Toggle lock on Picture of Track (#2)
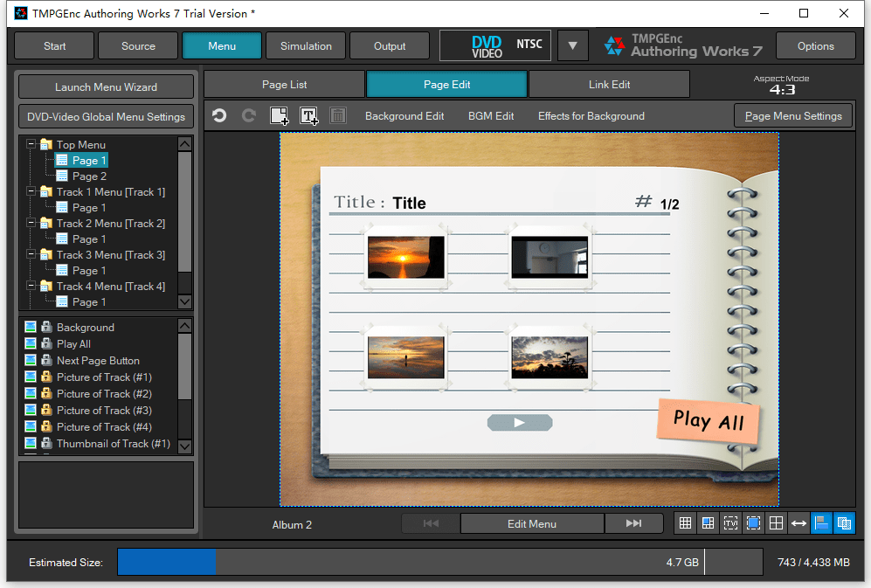 point(46,394)
